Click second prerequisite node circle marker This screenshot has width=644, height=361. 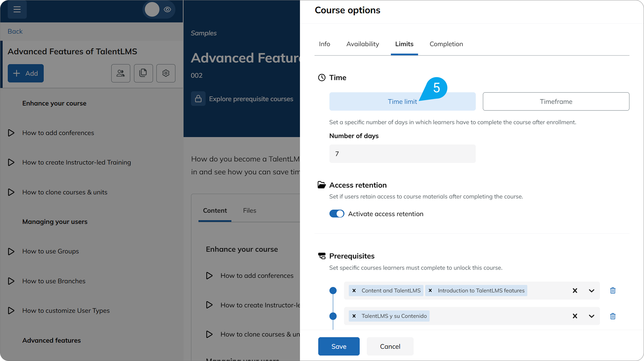coord(333,316)
